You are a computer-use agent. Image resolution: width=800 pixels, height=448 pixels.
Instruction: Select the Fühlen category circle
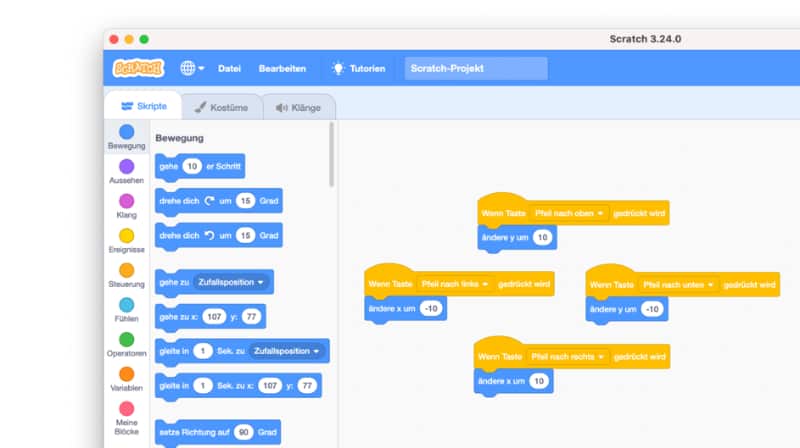127,305
